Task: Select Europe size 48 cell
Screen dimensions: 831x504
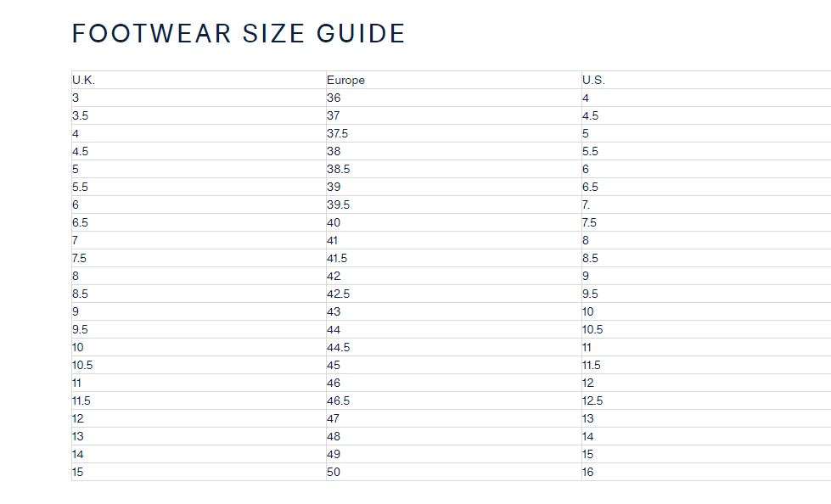Action: (x=333, y=436)
